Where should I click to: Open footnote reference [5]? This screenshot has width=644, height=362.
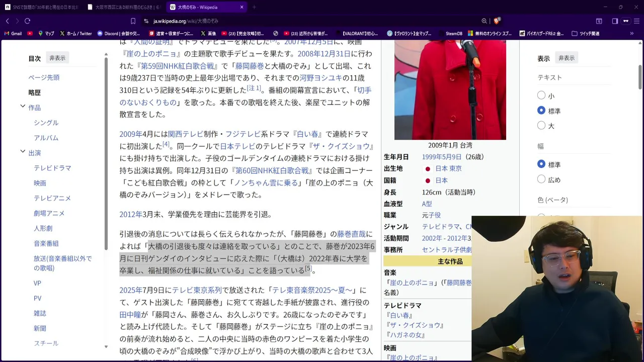point(308,268)
